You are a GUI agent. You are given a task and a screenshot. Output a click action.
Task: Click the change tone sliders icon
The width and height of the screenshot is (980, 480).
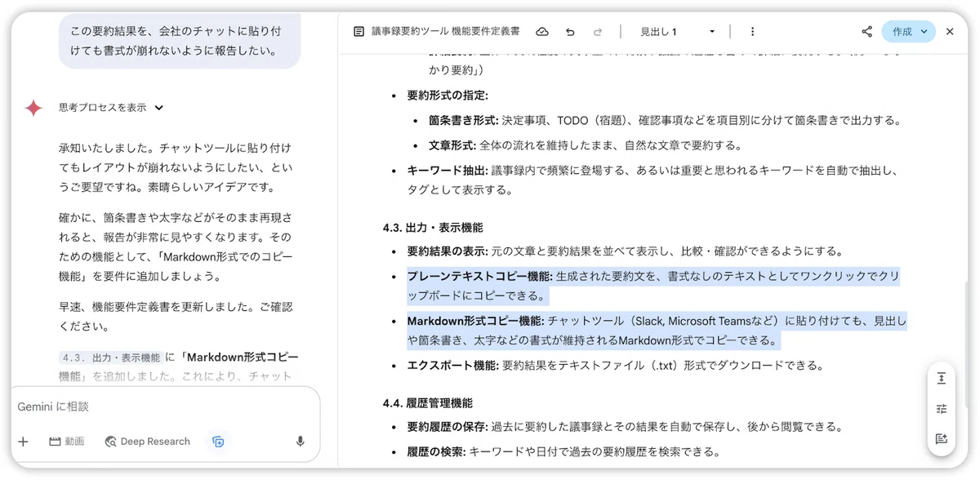pyautogui.click(x=942, y=409)
